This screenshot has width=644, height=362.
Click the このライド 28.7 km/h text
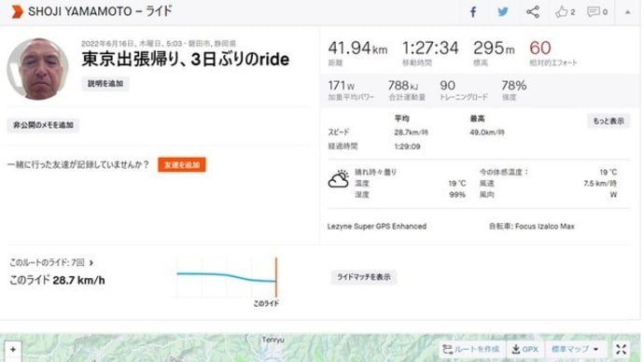[57, 280]
